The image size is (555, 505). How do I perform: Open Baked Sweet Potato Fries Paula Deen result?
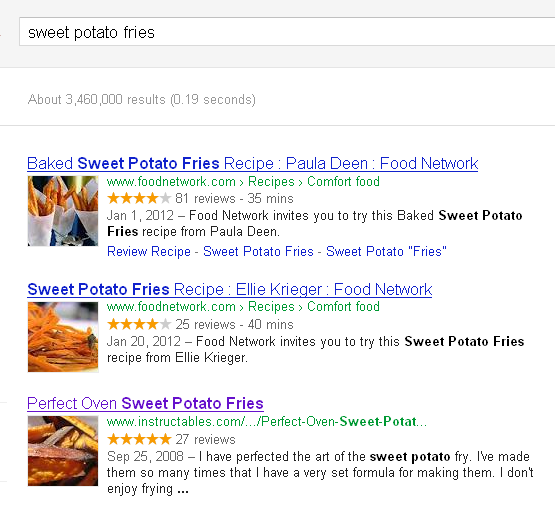[253, 163]
